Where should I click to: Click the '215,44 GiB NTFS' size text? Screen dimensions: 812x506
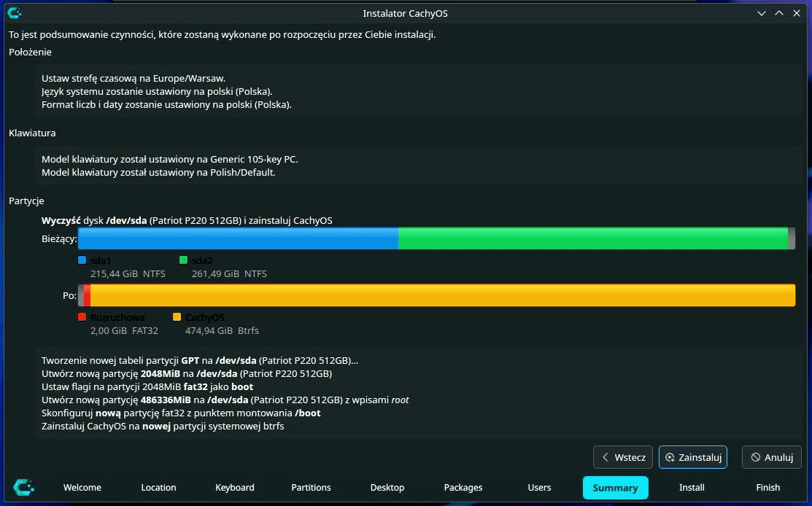[x=128, y=273]
